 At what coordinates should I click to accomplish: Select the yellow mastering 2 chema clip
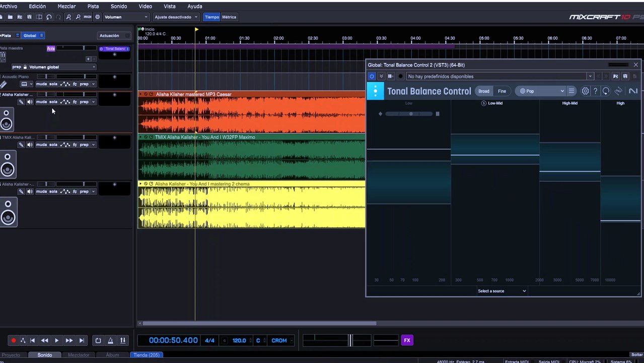[252, 205]
